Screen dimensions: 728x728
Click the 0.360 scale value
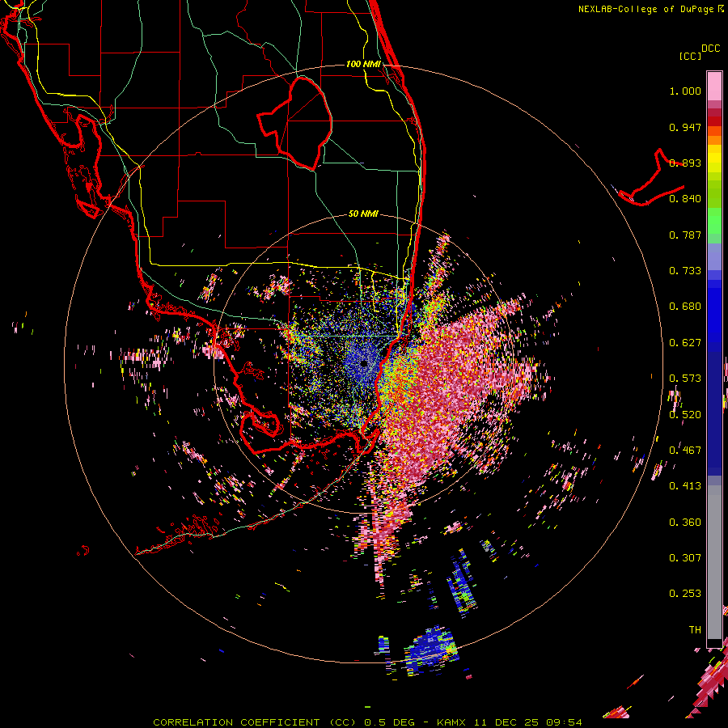click(x=685, y=522)
